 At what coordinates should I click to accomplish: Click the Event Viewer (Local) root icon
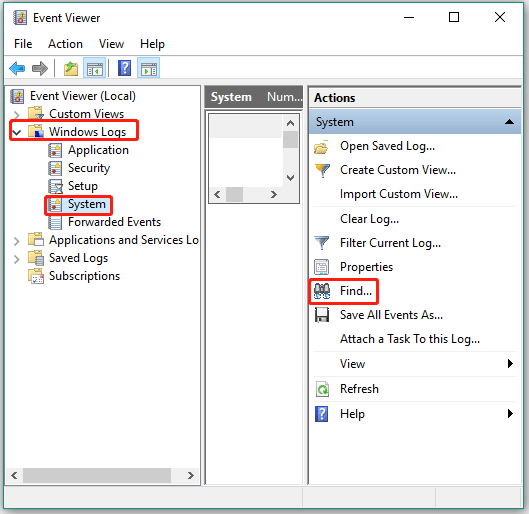(x=17, y=96)
